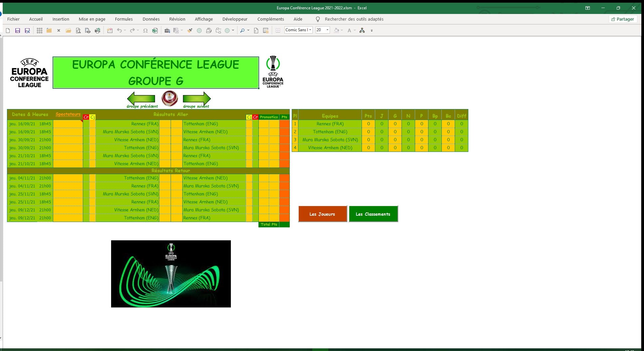Click the Undo arrow icon
Viewport: 644px width, 351px height.
pos(119,31)
